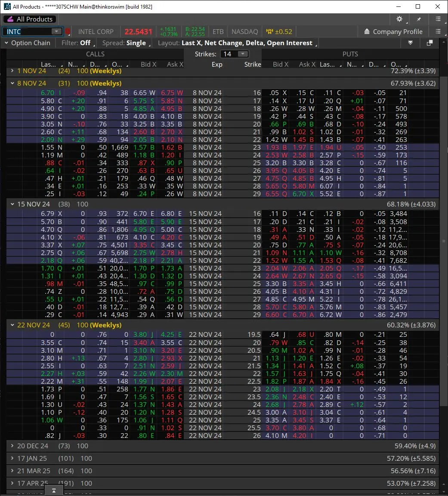
Task: Collapse the 8 NOV 24 expiration row
Action: (12, 83)
